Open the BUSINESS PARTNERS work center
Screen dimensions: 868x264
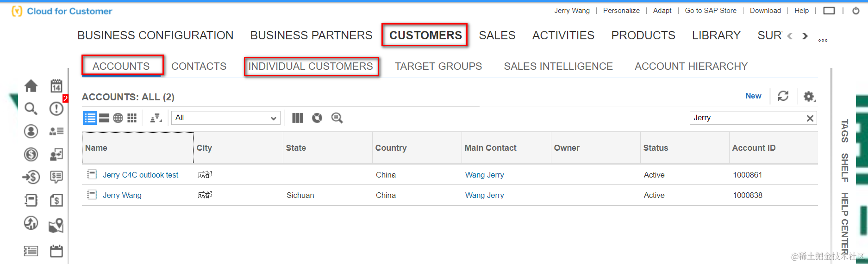tap(312, 35)
